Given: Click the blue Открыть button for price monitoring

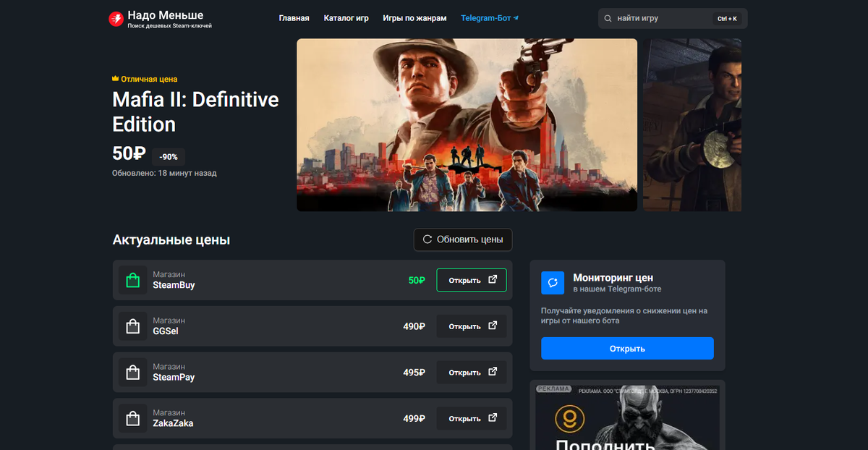Looking at the screenshot, I should pos(627,349).
